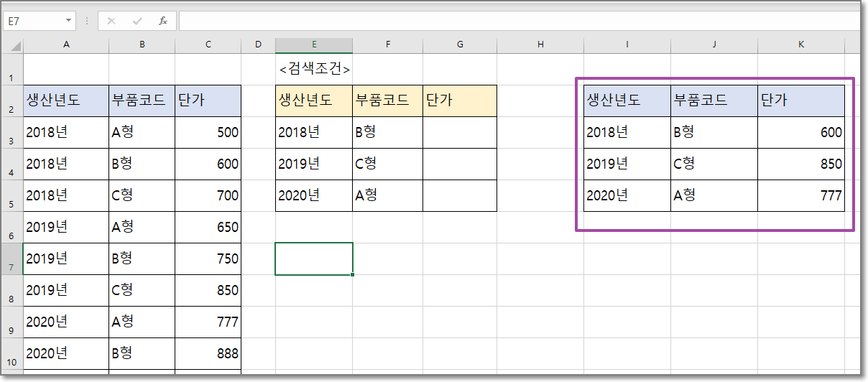The image size is (868, 382).
Task: Click 2020년 cell in column A row 10
Action: pyautogui.click(x=66, y=354)
